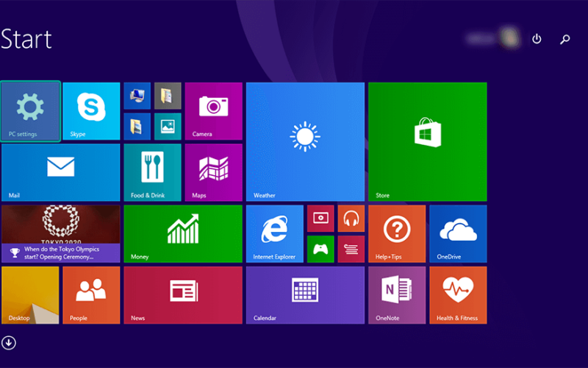
Task: Launch the Skype tile
Action: (91, 111)
